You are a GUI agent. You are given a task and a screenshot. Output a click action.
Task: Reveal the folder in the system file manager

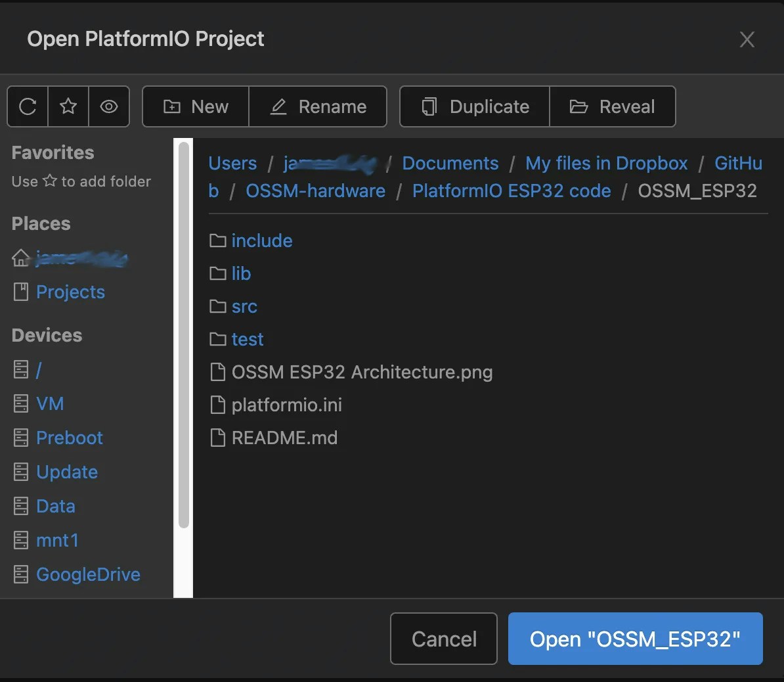(613, 106)
